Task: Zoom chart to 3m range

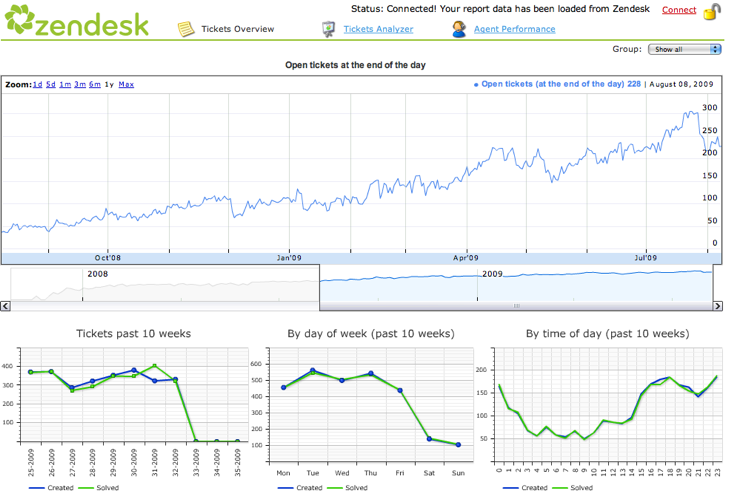Action: (80, 85)
